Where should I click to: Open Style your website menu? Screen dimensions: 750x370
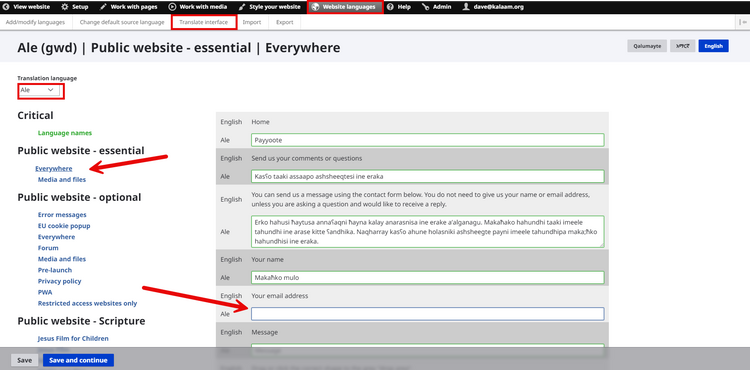270,7
